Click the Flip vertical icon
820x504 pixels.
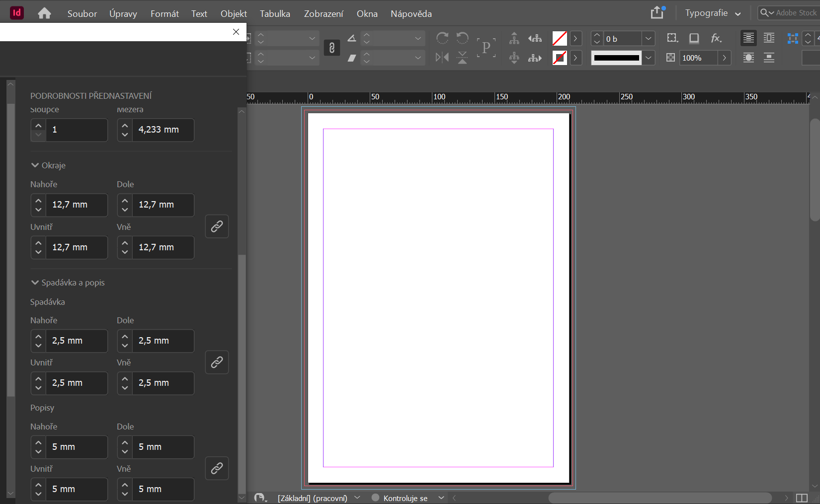click(462, 58)
